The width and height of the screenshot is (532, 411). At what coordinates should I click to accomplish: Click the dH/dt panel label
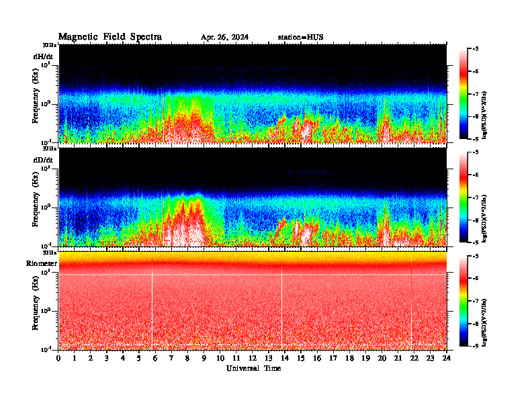(x=43, y=56)
